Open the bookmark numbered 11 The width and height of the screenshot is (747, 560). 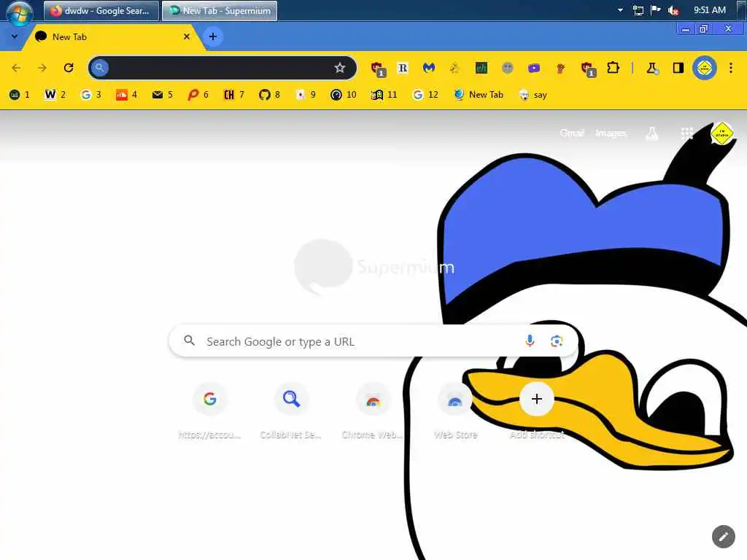384,95
